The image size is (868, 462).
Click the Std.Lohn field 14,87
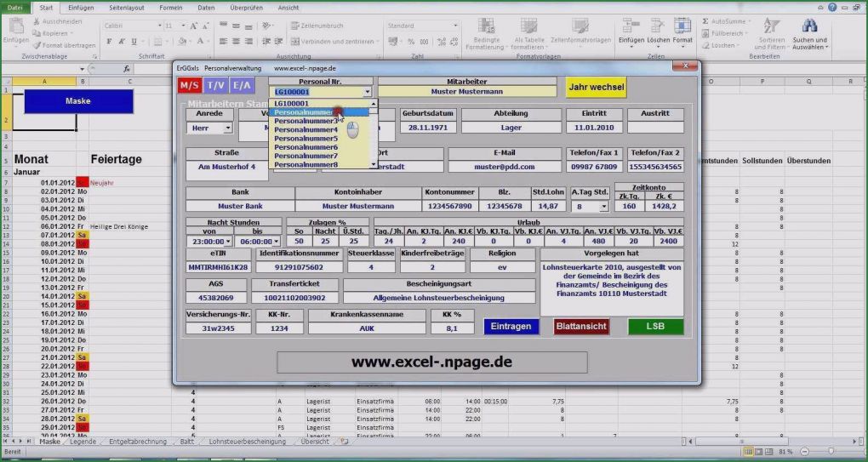click(x=548, y=206)
